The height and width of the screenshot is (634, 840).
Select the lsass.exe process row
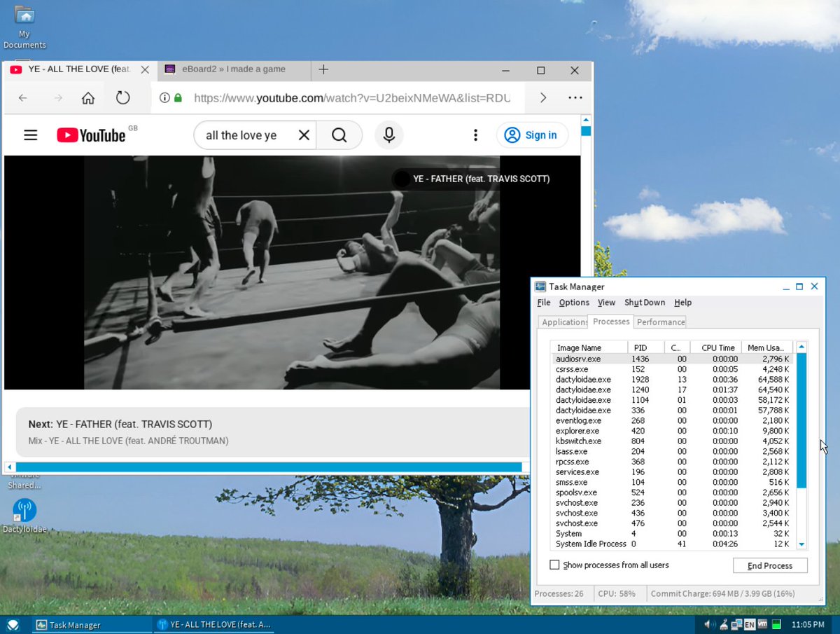[673, 451]
